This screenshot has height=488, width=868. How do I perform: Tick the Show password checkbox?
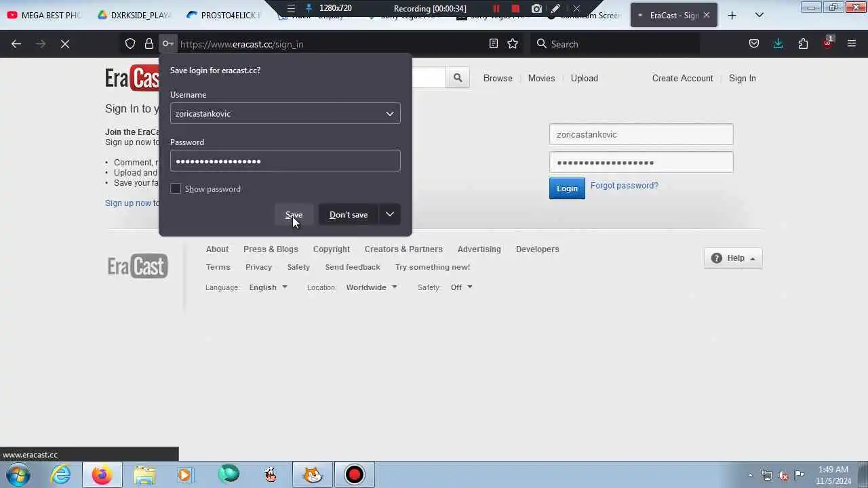[x=176, y=188]
